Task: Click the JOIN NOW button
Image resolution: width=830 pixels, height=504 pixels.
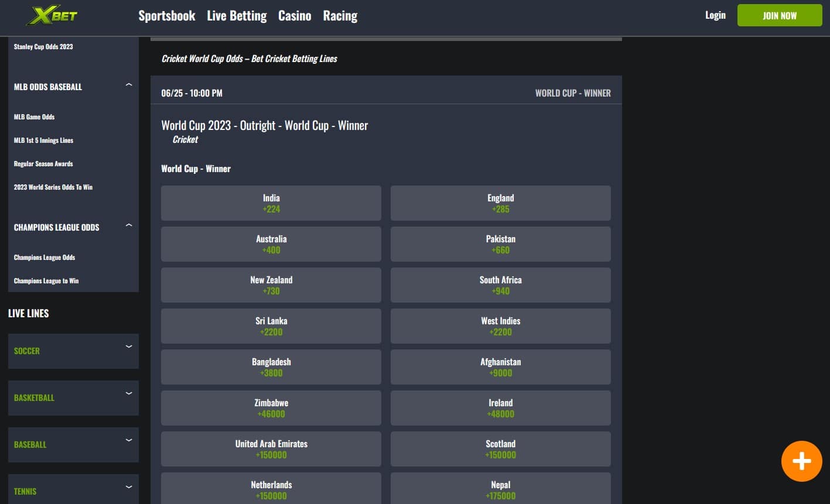Action: (x=780, y=15)
